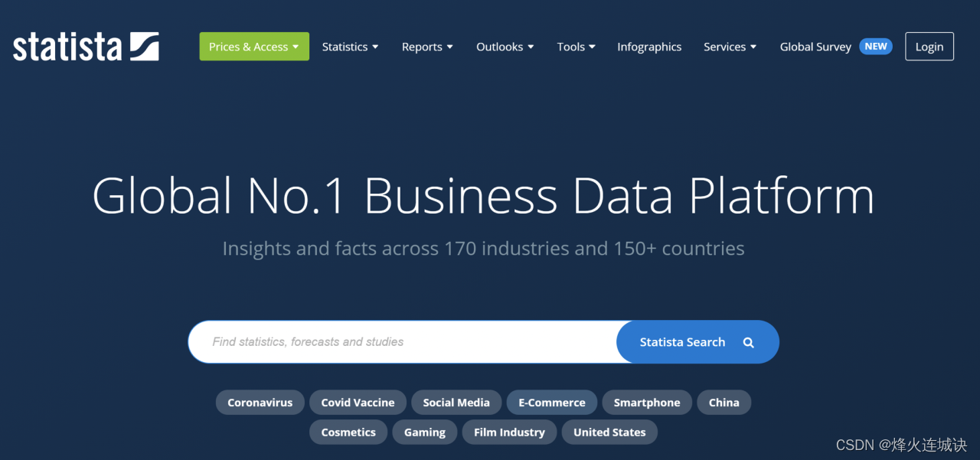Click the Insights and facts subtitle text
This screenshot has width=980, height=460.
tap(483, 249)
